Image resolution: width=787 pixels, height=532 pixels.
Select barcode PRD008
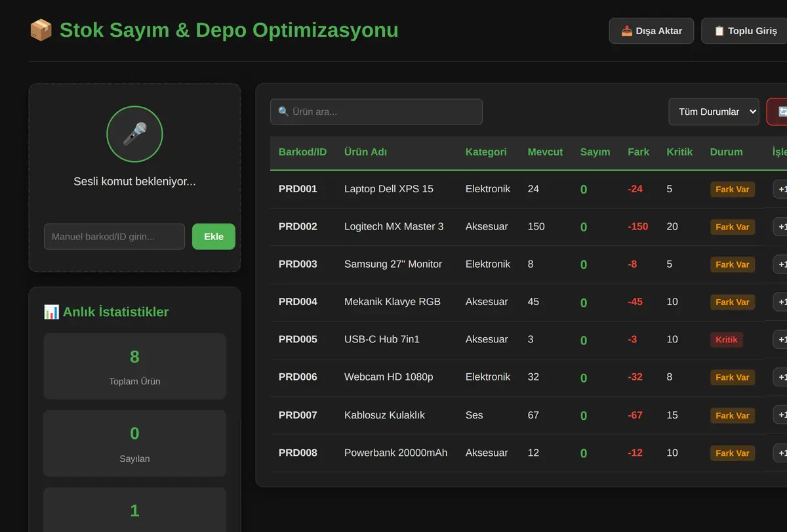298,453
